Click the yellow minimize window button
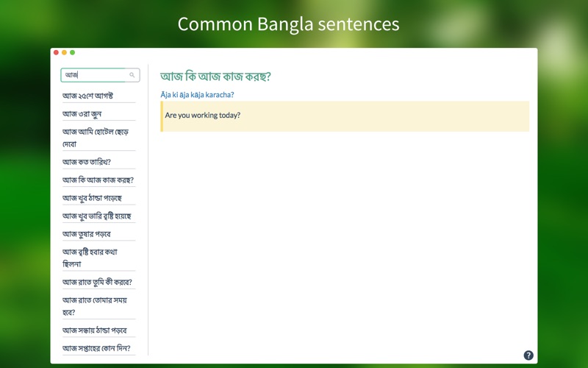The height and width of the screenshot is (368, 588). pyautogui.click(x=64, y=53)
